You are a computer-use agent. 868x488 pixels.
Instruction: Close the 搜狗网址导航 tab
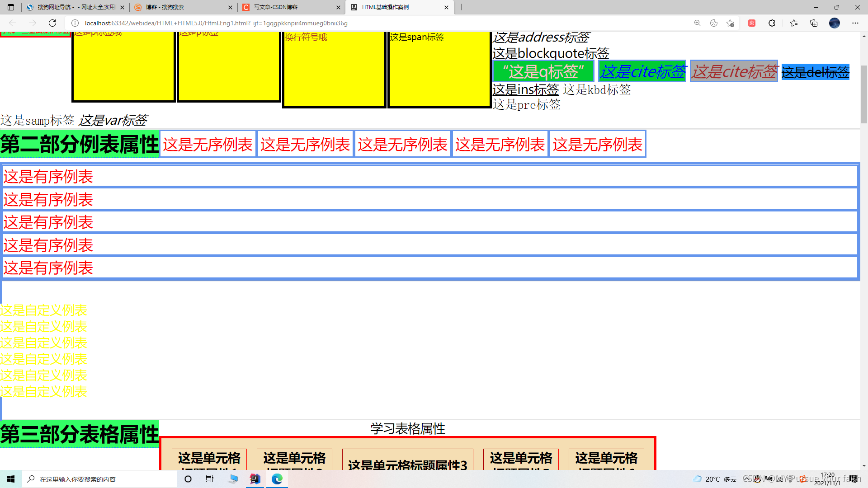122,7
